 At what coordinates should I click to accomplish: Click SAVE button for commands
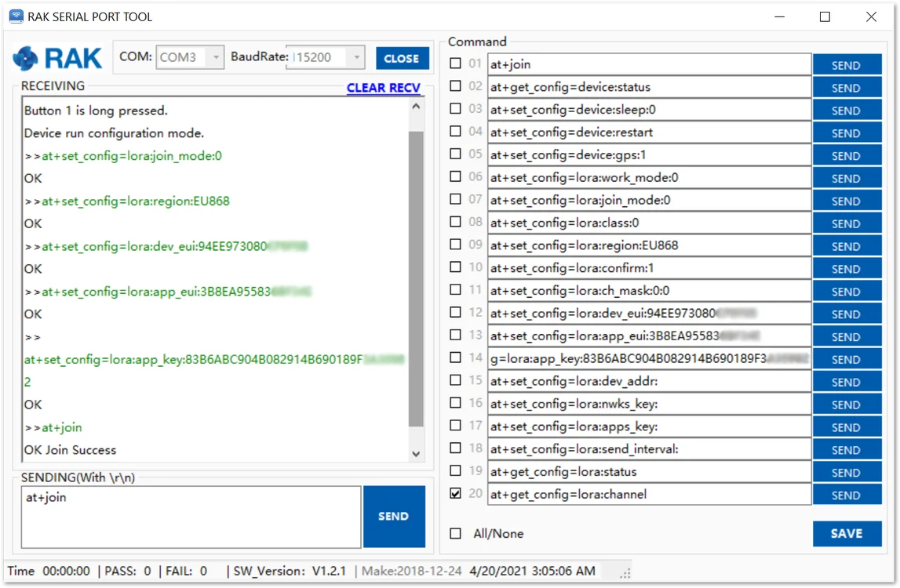[847, 533]
